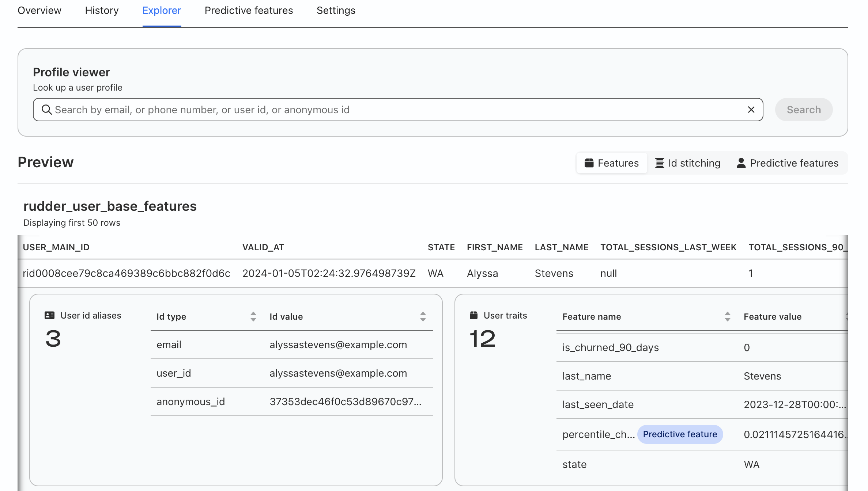Click the VALID_AT column header
868x491 pixels.
263,247
